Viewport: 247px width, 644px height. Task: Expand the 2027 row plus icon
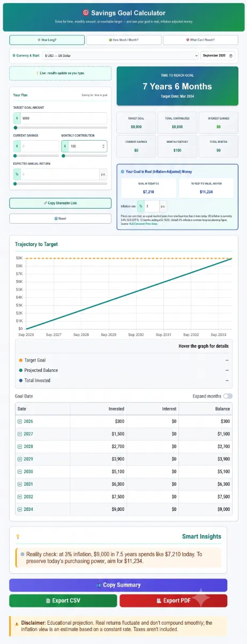pos(20,434)
